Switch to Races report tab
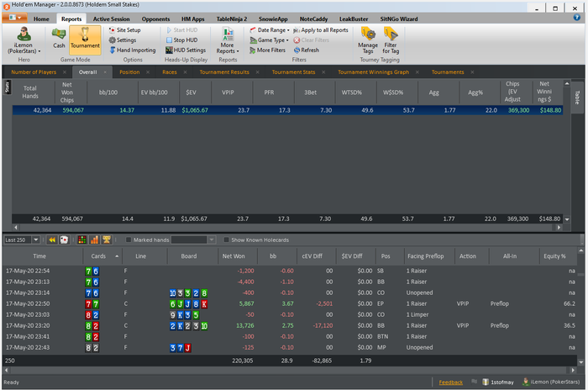The height and width of the screenshot is (390, 588). (170, 72)
